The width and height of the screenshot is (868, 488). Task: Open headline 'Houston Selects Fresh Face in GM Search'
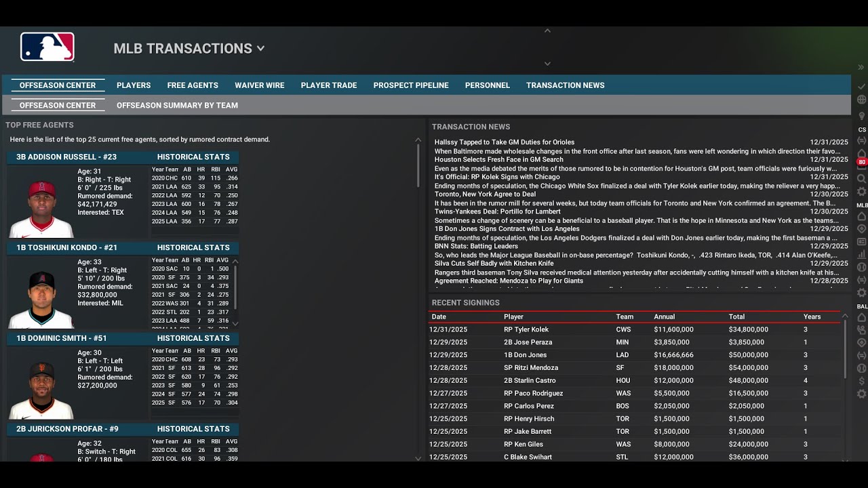[499, 160]
